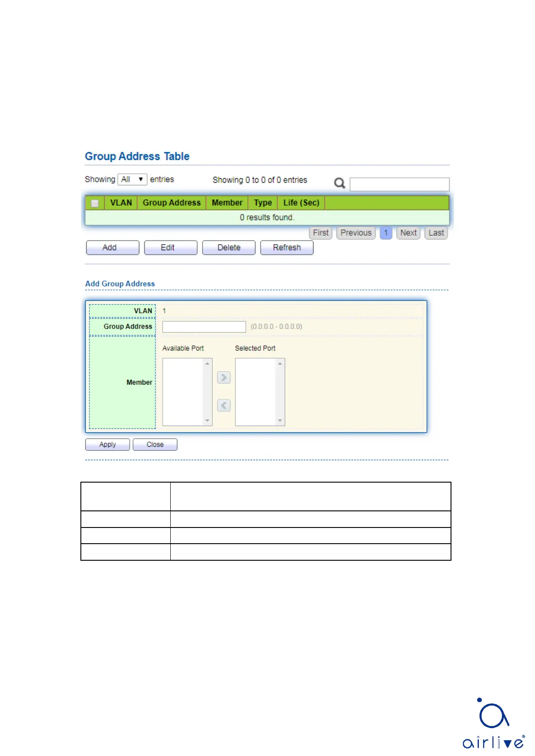The image size is (535, 756).
Task: Remove selected port with left arrow
Action: [224, 405]
